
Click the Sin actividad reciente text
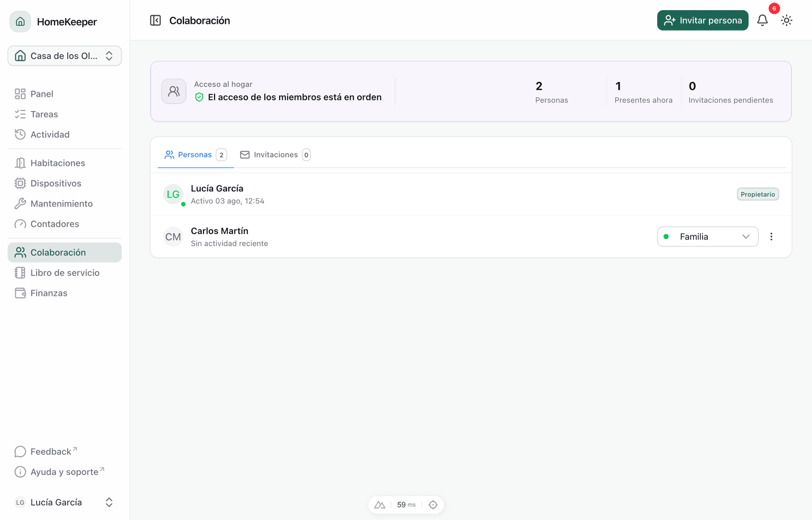(x=229, y=244)
